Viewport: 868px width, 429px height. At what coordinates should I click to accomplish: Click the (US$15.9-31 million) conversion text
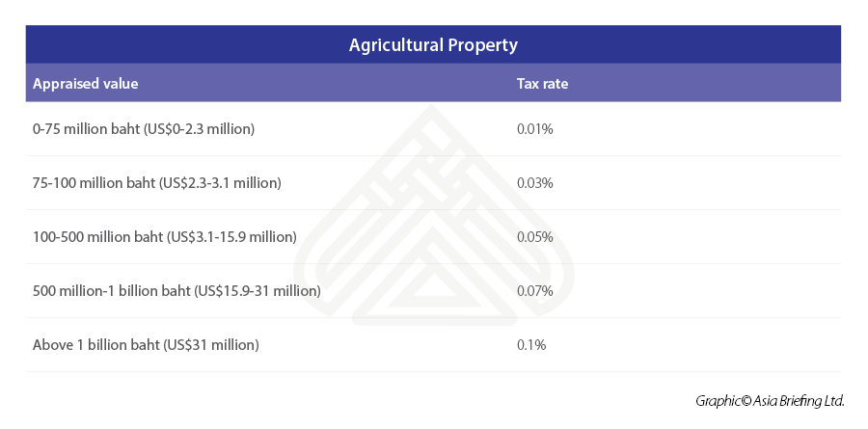click(258, 290)
